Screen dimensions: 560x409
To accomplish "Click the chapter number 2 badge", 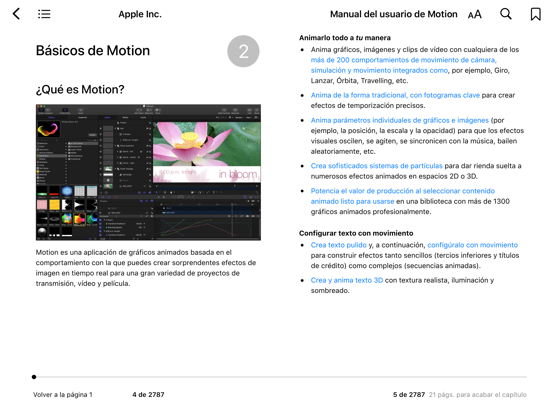I will tap(243, 51).
